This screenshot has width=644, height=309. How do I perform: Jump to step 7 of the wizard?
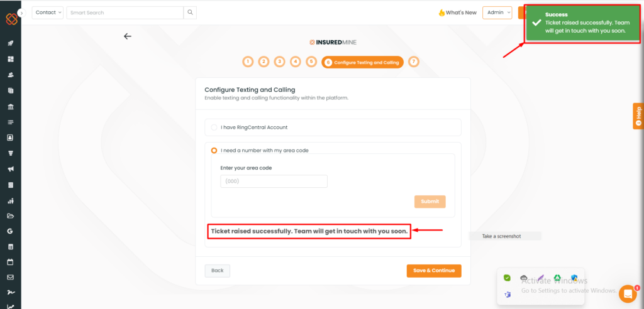tap(414, 62)
